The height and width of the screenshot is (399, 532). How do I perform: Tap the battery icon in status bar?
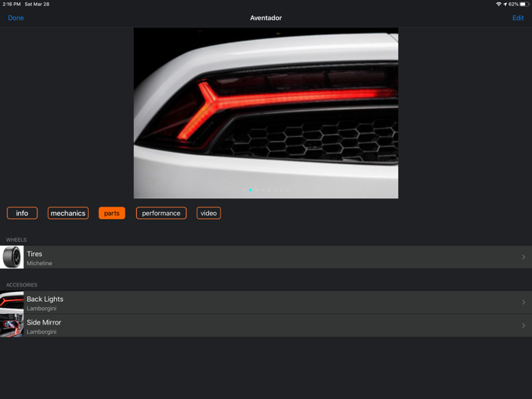524,4
